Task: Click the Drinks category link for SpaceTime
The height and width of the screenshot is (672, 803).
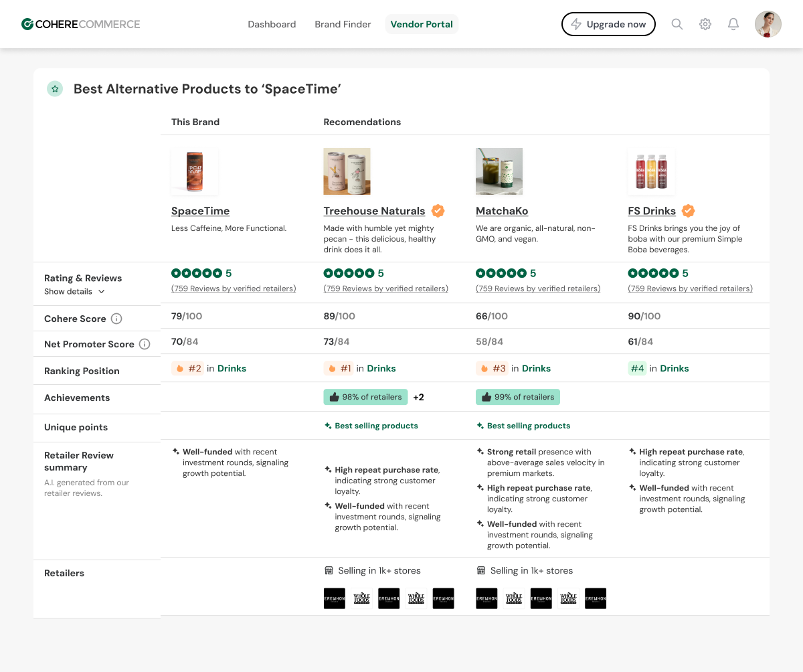Action: pyautogui.click(x=232, y=368)
